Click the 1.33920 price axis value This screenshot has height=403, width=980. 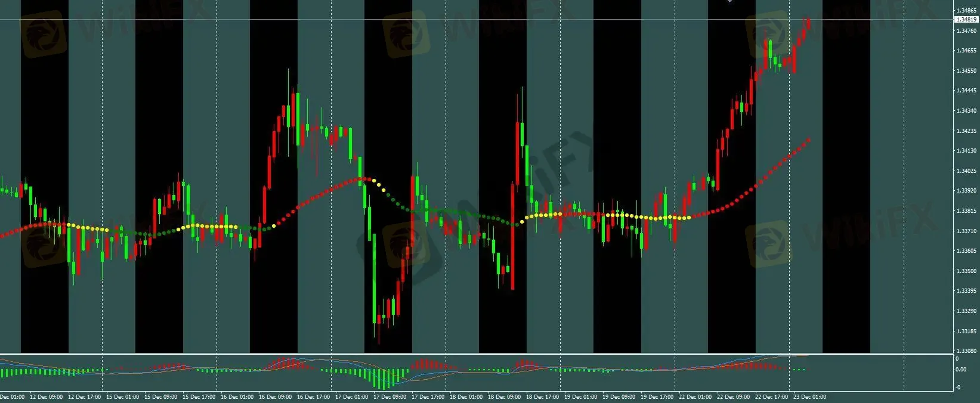(x=966, y=191)
